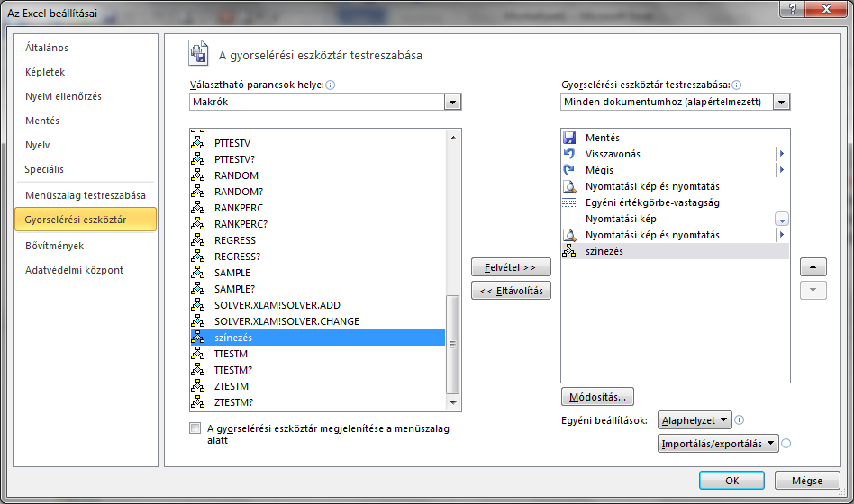Toggle showing the quick access toolbar below the ribbon

195,428
